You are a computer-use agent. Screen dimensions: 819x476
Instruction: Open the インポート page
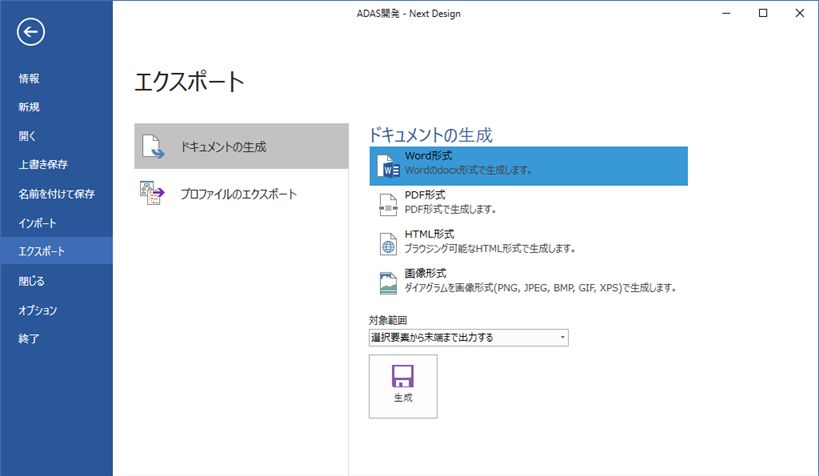coord(38,223)
